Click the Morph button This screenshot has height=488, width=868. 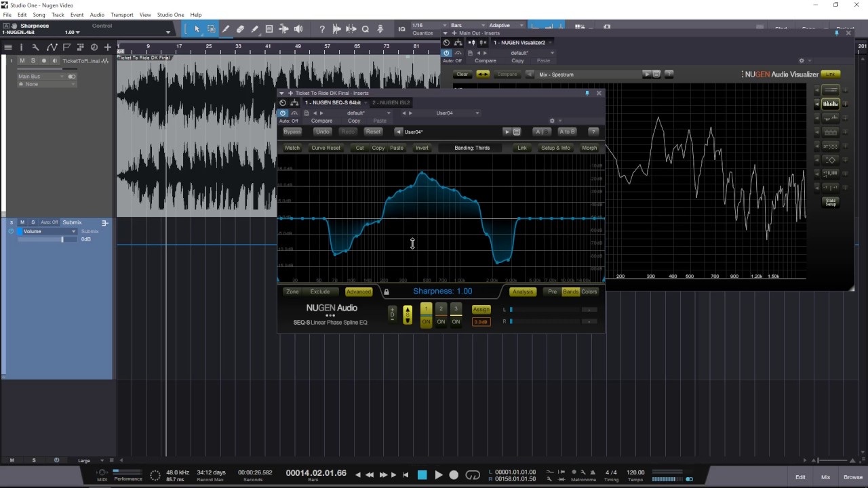589,148
